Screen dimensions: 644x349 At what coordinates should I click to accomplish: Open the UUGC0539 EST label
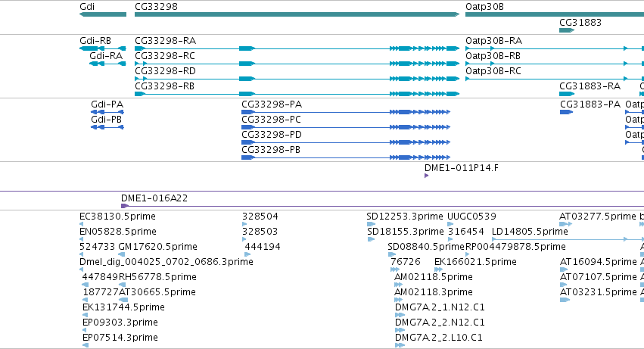click(471, 217)
